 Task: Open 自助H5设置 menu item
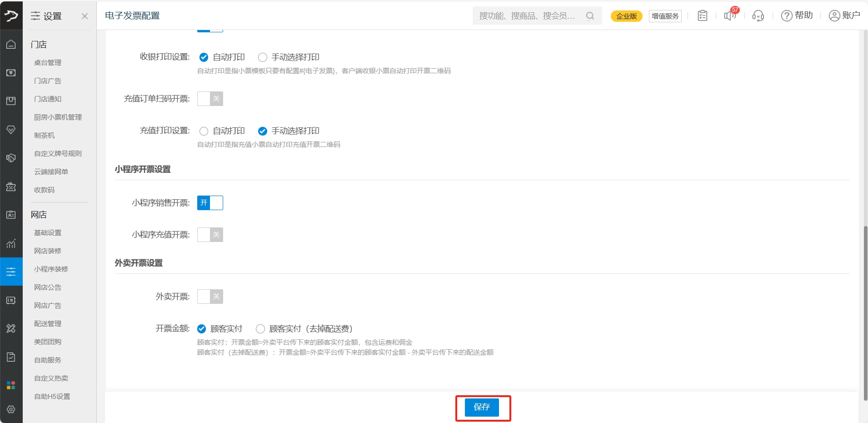pyautogui.click(x=52, y=397)
